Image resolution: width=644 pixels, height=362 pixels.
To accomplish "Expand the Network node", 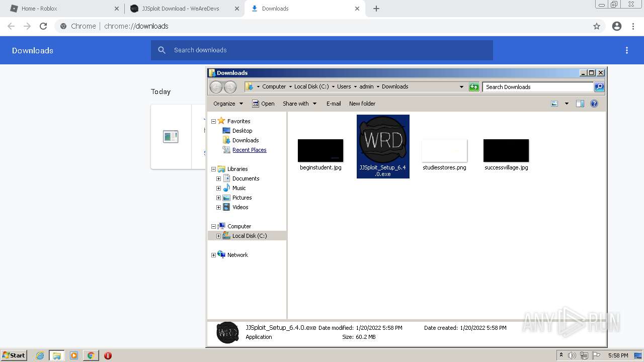I will (213, 255).
